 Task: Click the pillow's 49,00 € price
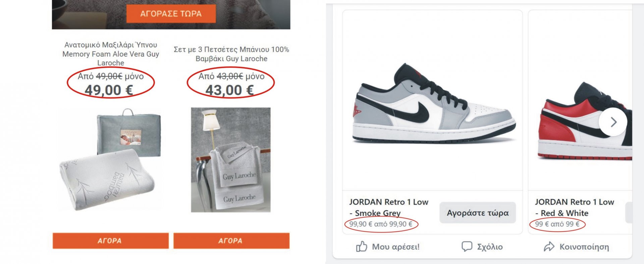pos(109,90)
